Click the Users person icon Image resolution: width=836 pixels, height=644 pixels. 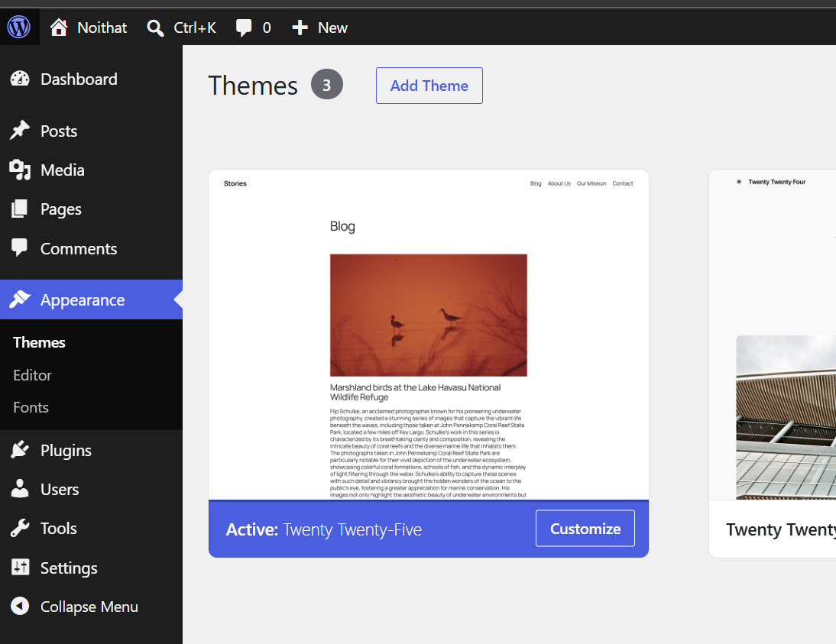coord(20,489)
